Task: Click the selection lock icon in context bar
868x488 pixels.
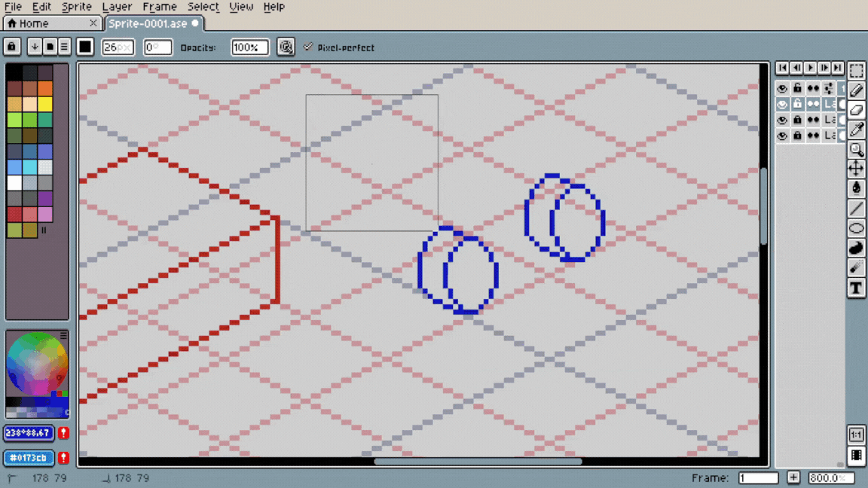Action: click(11, 47)
